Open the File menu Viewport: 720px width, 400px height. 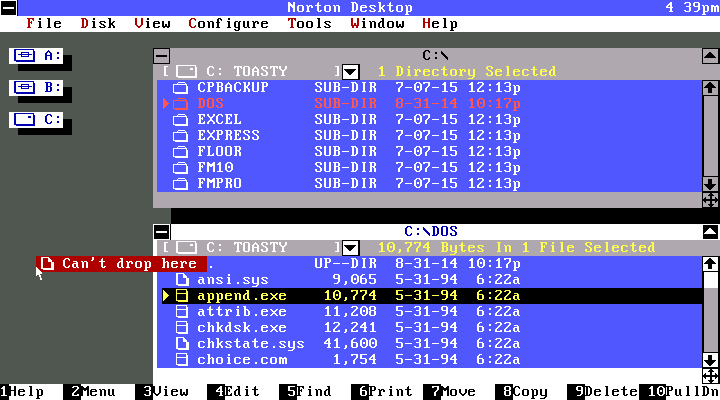[44, 23]
